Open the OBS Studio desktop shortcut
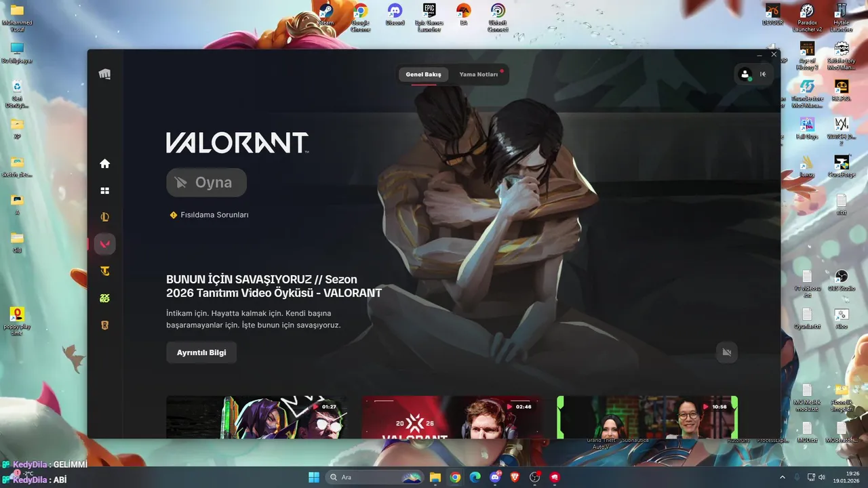 click(841, 281)
